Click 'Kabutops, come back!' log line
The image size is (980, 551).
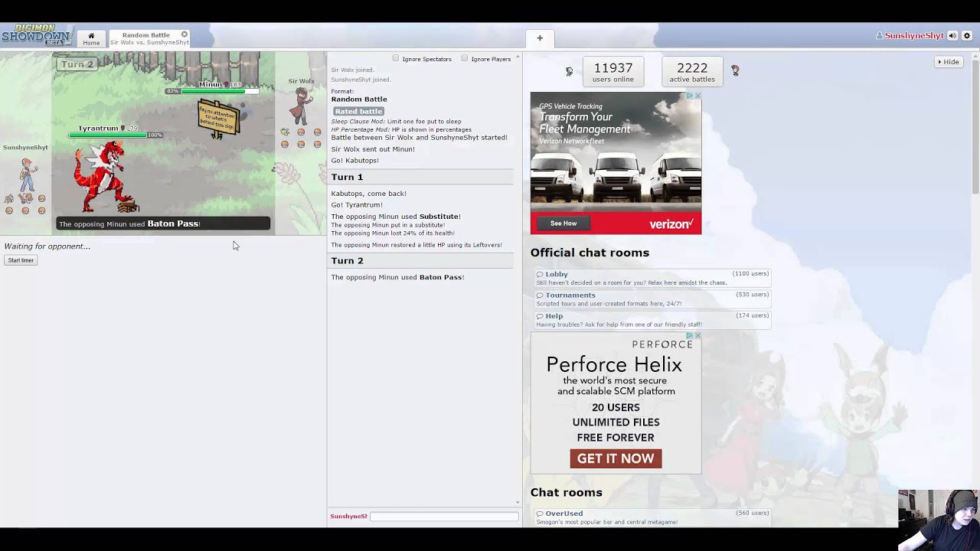(369, 194)
